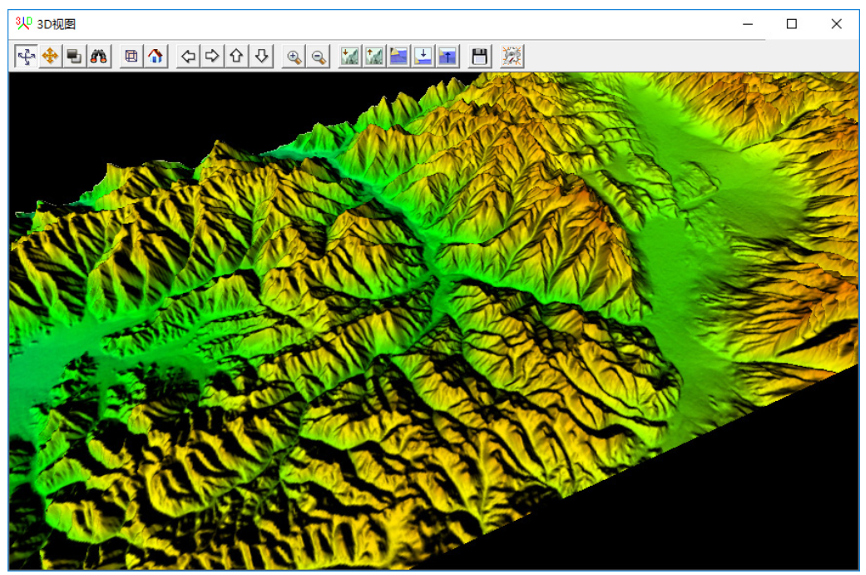Activate the orange four-arrow pan tool

click(x=50, y=57)
